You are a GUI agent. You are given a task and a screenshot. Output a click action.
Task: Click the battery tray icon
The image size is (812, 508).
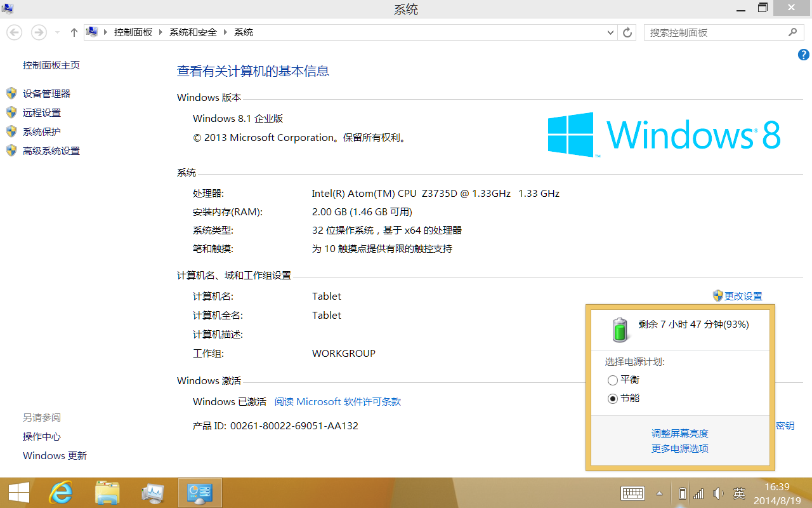(683, 493)
